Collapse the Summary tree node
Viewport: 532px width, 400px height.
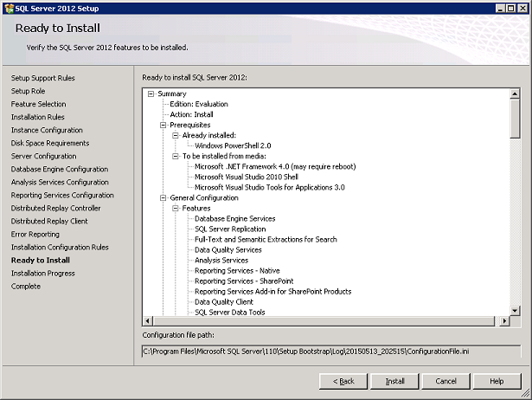pos(151,94)
